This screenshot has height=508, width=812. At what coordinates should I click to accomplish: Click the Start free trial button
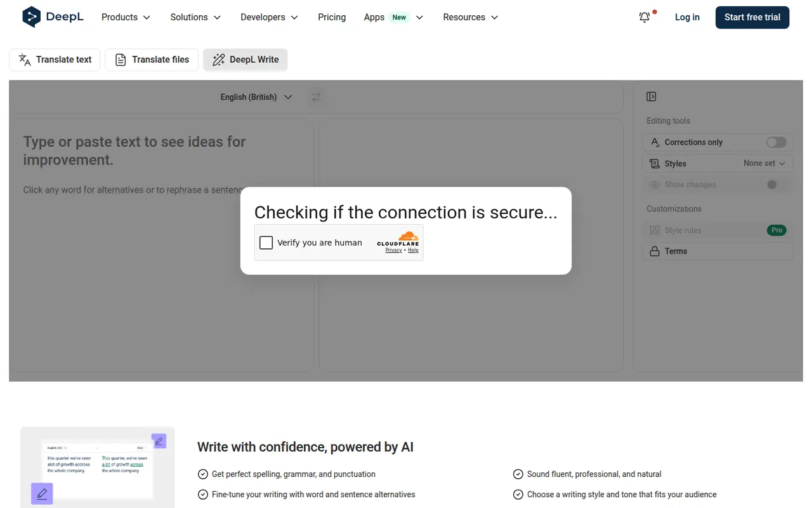752,17
